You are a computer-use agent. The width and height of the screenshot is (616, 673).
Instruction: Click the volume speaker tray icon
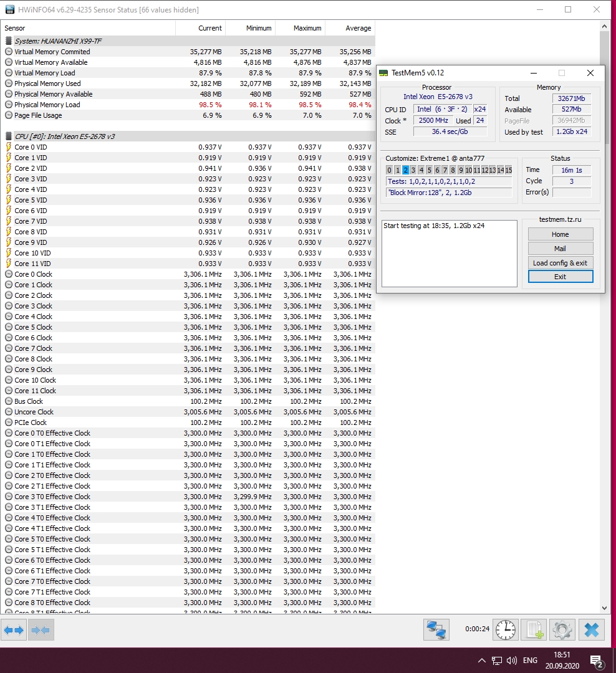click(511, 661)
